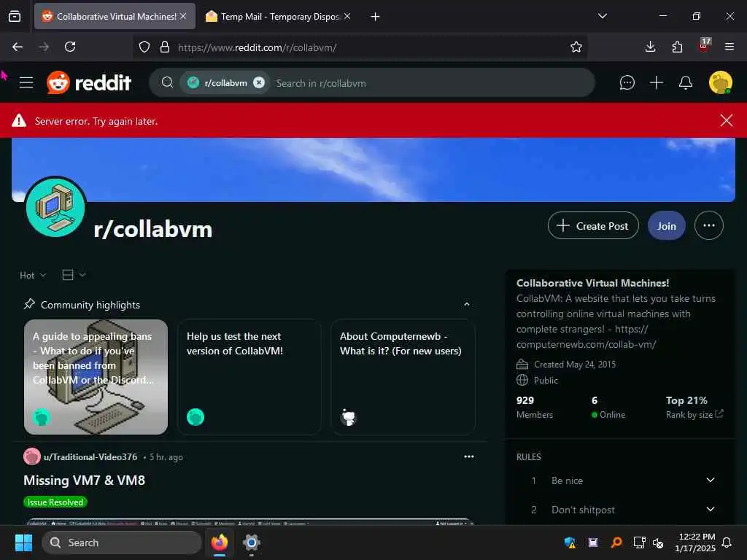
Task: Open Firefox recent browsing list icon
Action: click(x=15, y=17)
